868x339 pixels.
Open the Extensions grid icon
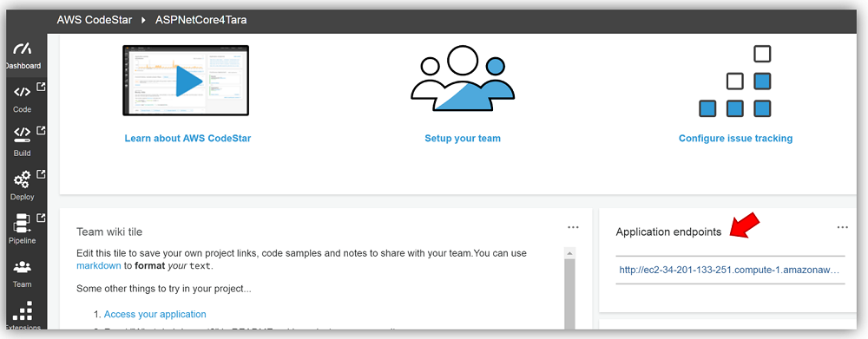pyautogui.click(x=23, y=310)
